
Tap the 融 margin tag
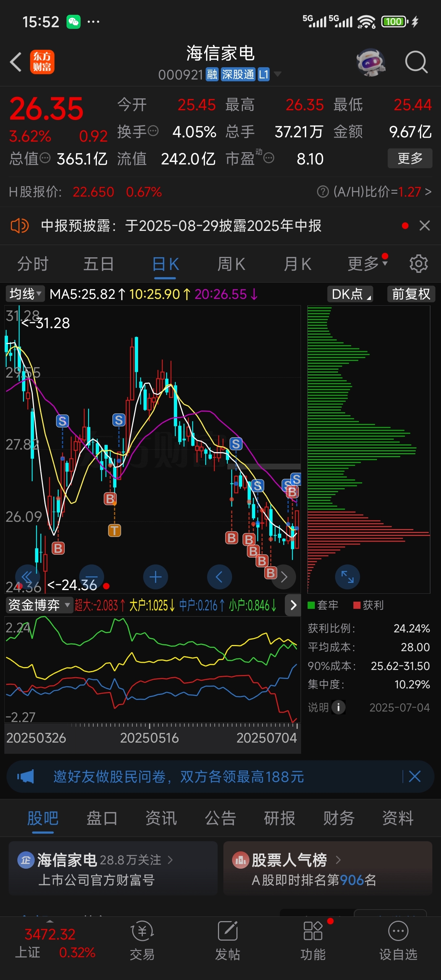tap(212, 74)
